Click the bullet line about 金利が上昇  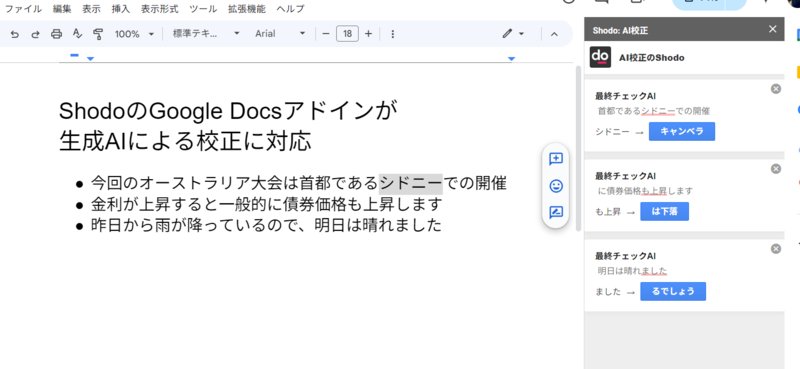[x=266, y=204]
